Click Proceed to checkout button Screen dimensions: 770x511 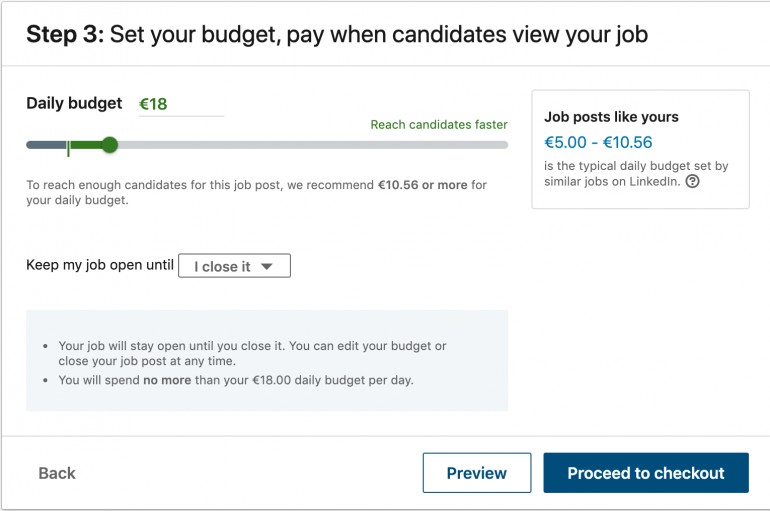646,473
